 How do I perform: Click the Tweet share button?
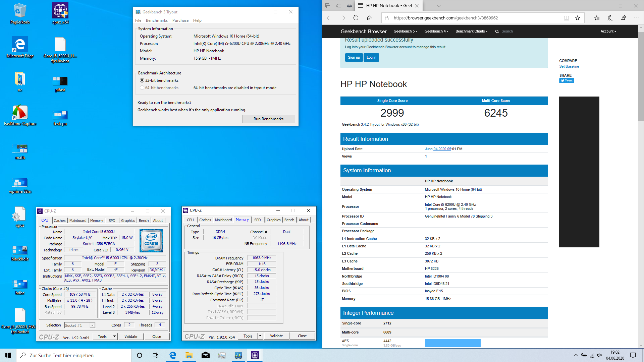click(567, 80)
